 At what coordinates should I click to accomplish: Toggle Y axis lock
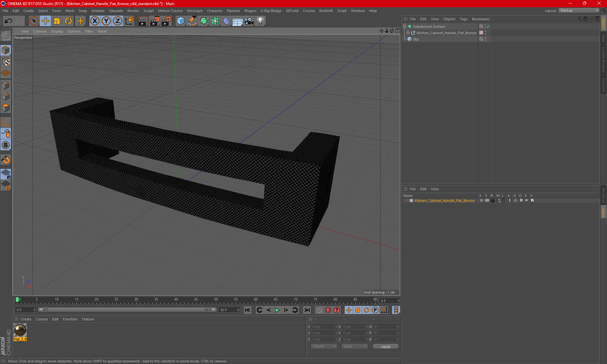(106, 21)
